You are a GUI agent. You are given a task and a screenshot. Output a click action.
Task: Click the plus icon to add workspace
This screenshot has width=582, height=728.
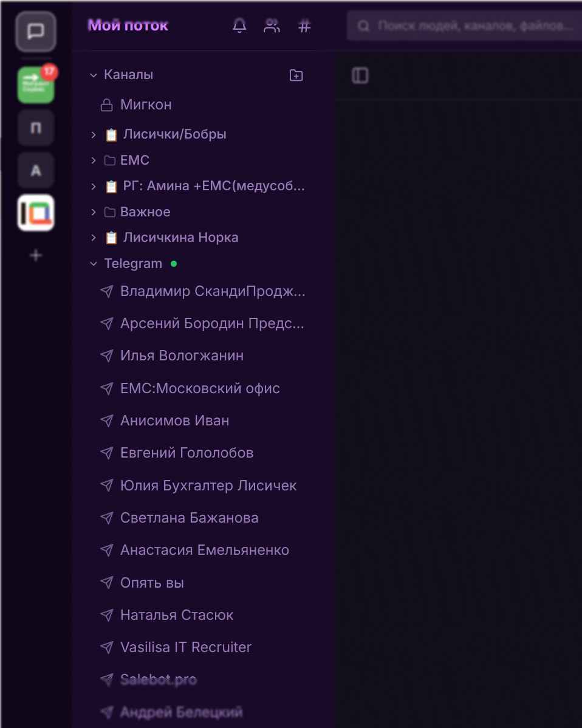[36, 256]
